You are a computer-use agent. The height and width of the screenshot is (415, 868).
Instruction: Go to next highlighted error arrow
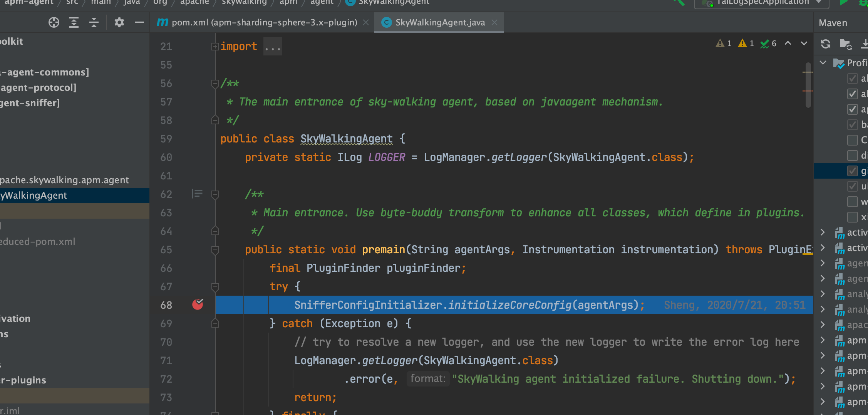point(804,44)
